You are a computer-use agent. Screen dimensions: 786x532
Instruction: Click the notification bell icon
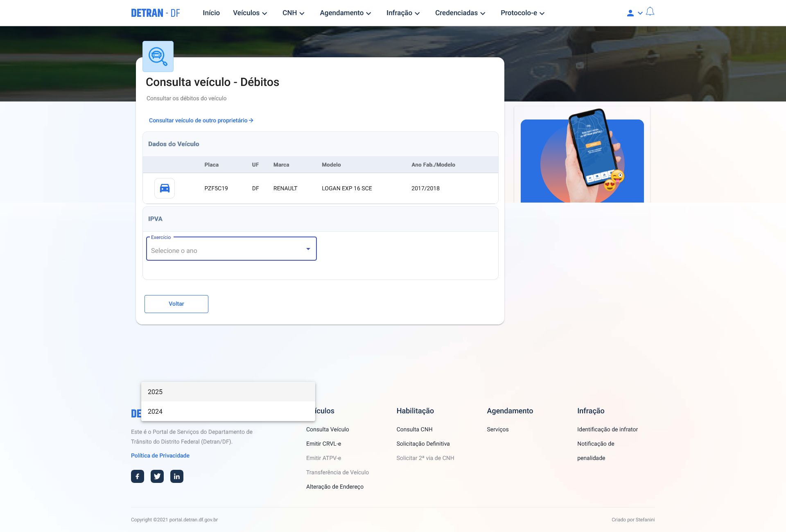pyautogui.click(x=650, y=12)
